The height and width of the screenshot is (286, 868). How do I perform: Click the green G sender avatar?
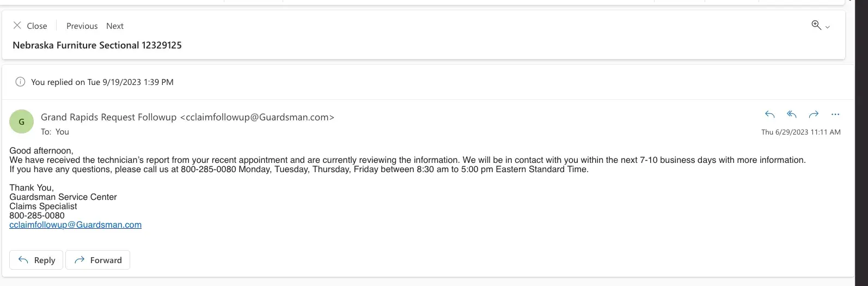[22, 121]
